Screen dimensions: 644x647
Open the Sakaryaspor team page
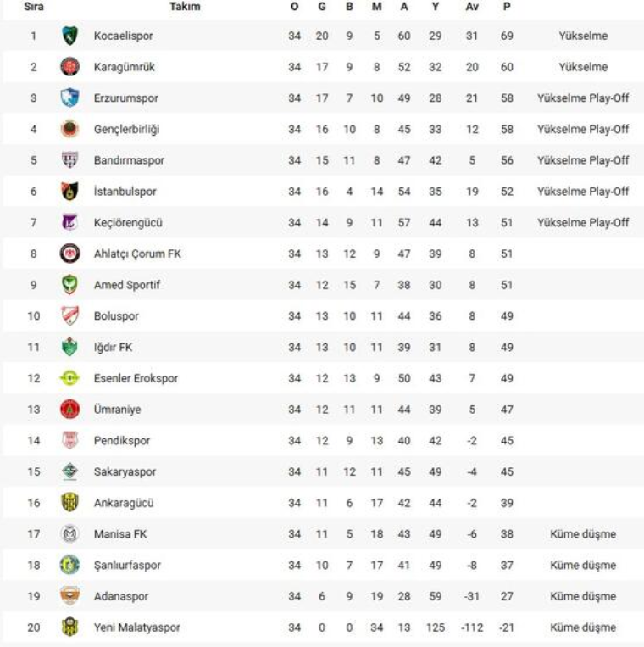tap(125, 471)
